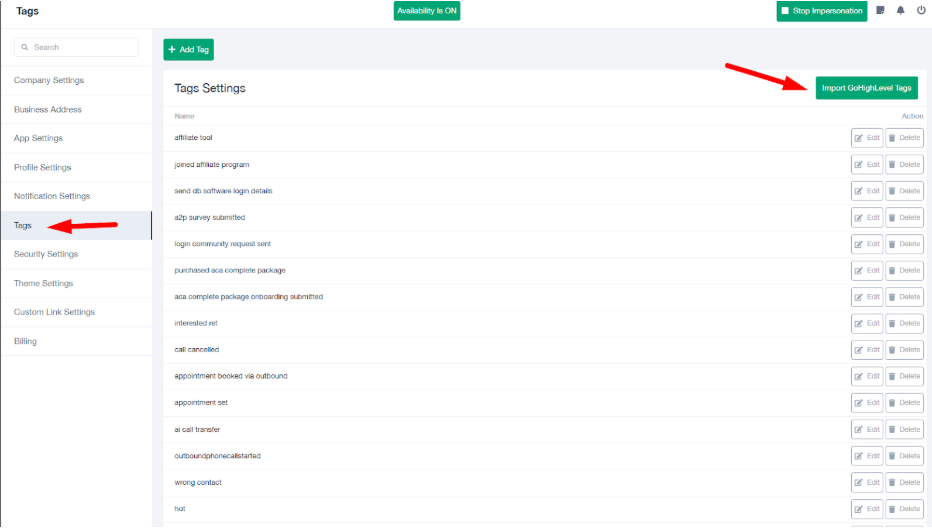Open the sticky note icon in header

(881, 11)
